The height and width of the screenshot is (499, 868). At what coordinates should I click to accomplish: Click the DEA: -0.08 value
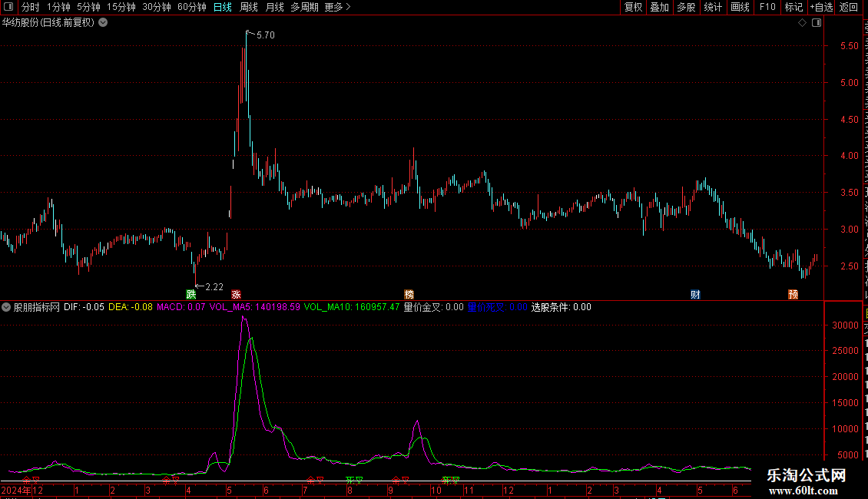(x=131, y=307)
